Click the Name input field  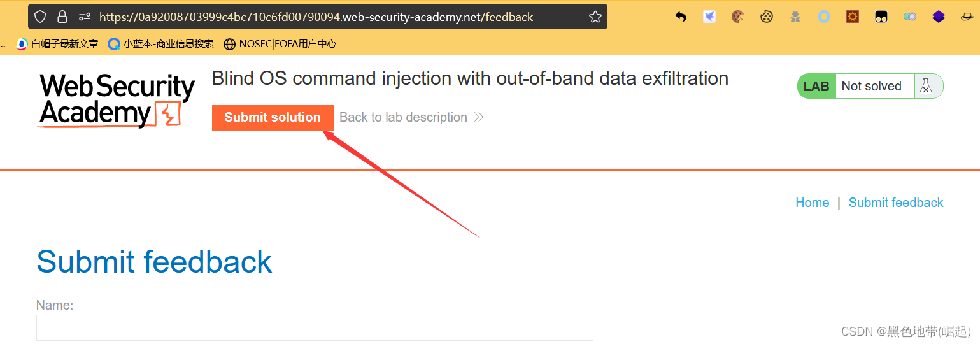(315, 327)
